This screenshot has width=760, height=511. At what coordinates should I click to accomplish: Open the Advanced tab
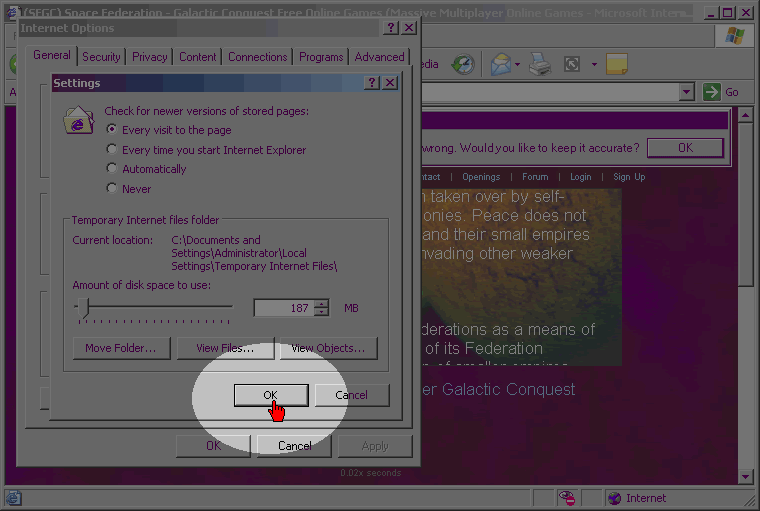point(379,57)
